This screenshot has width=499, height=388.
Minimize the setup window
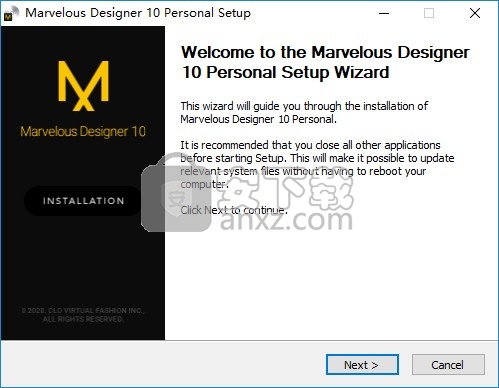(x=384, y=13)
